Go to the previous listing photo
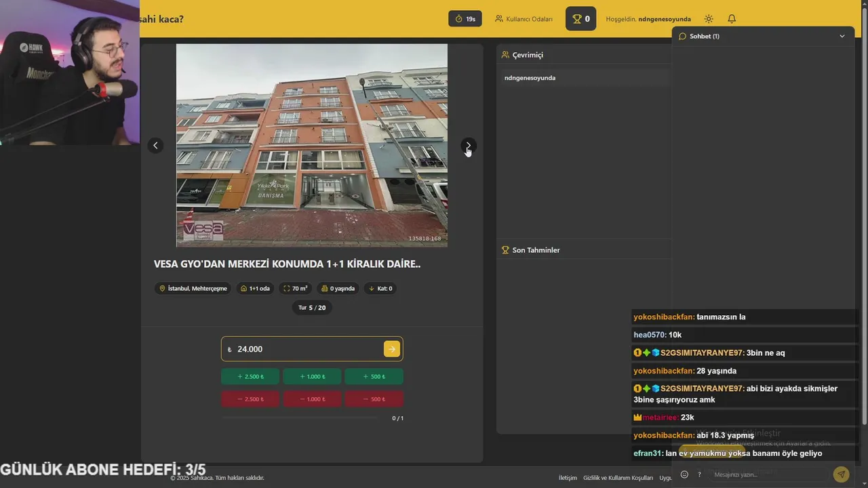This screenshot has width=868, height=488. click(155, 146)
